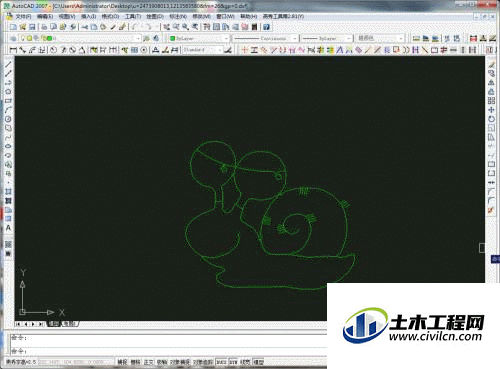Select the Offset modify tool
Viewport: 500px width, 369px height.
(x=491, y=91)
